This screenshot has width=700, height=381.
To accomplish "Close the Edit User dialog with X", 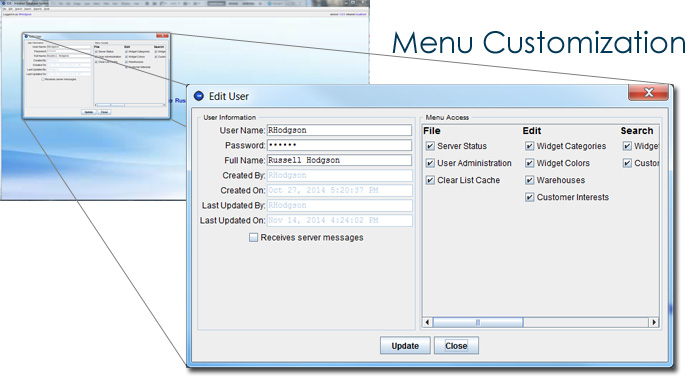I will point(649,92).
